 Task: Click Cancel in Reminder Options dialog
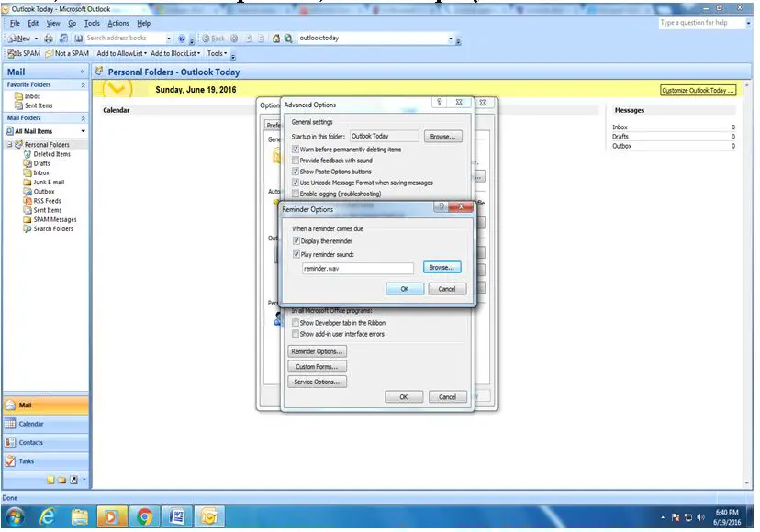[447, 289]
